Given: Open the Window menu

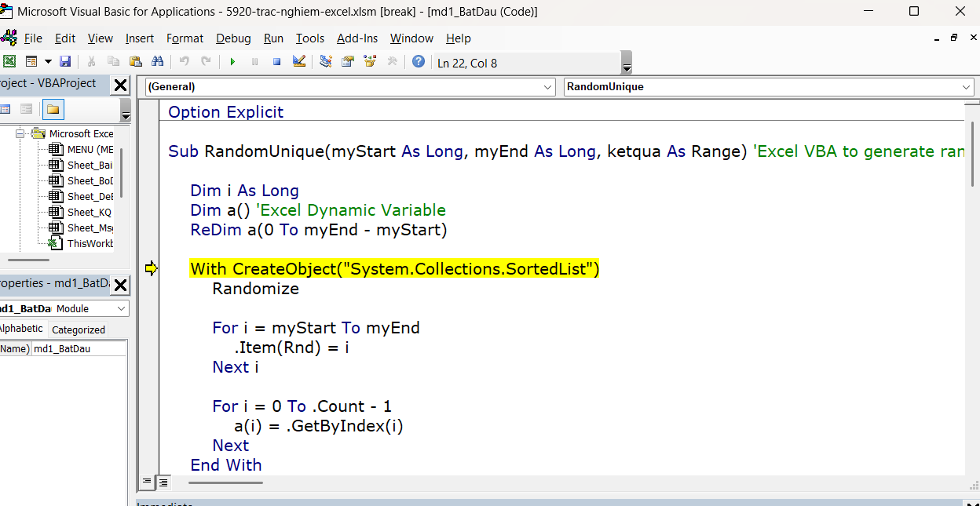Looking at the screenshot, I should (x=411, y=38).
